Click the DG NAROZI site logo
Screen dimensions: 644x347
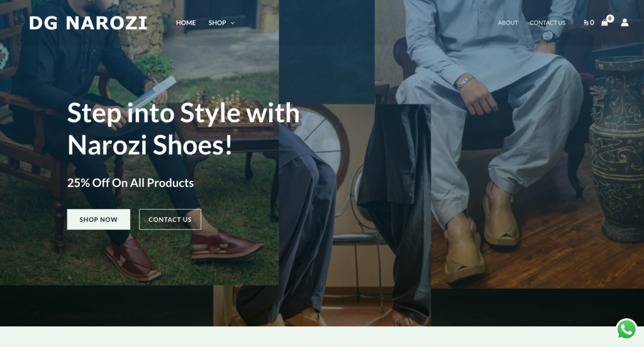(x=88, y=23)
